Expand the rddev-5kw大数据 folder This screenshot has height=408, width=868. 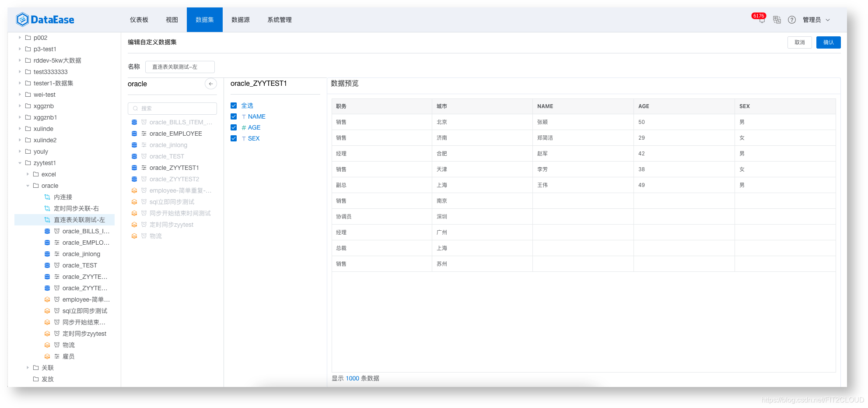pos(20,60)
